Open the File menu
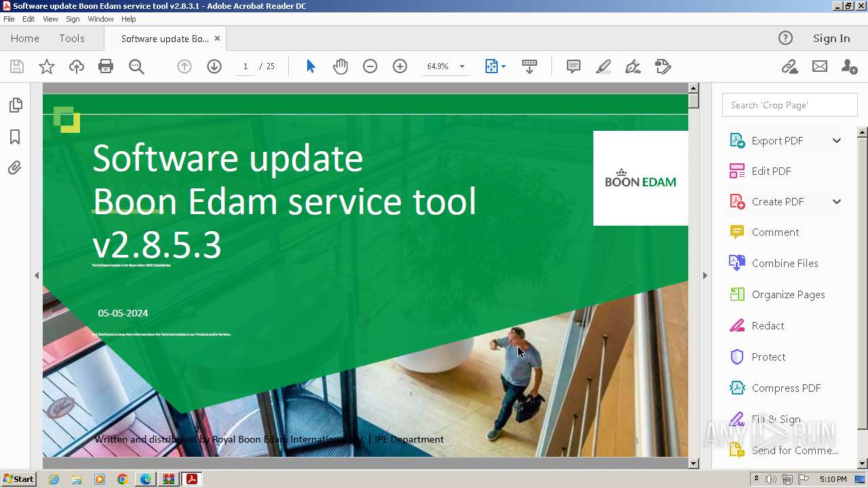868x488 pixels. pos(9,19)
